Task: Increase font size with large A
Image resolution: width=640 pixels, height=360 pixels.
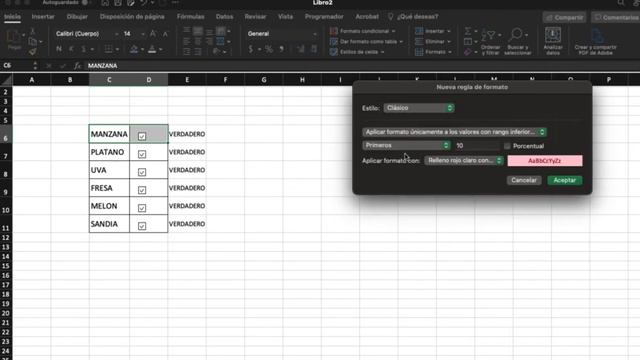Action: pos(153,34)
